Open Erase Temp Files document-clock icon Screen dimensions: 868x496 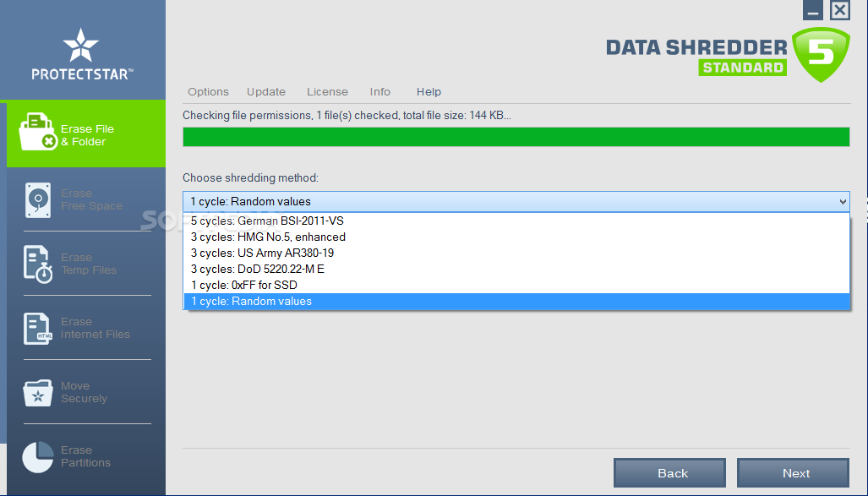click(x=38, y=264)
